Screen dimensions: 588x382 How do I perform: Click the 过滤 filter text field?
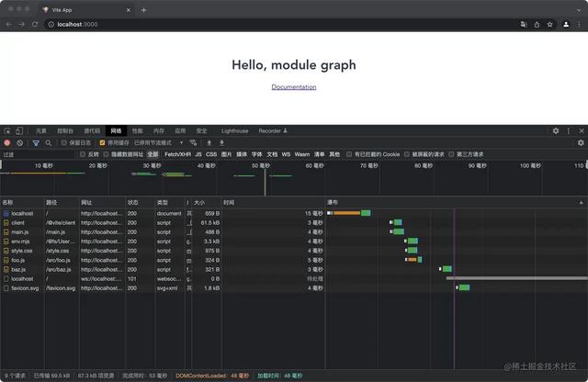(39, 154)
